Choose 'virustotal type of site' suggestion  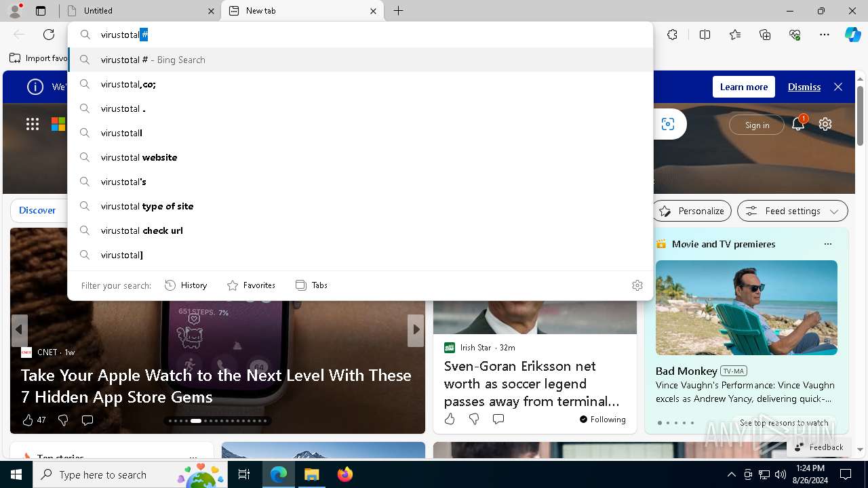pos(361,206)
